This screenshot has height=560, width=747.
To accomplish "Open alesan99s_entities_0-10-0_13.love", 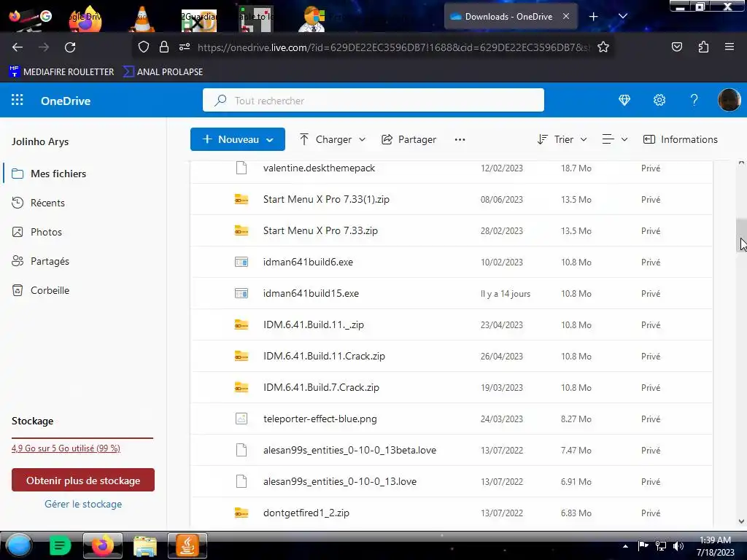I will click(340, 481).
